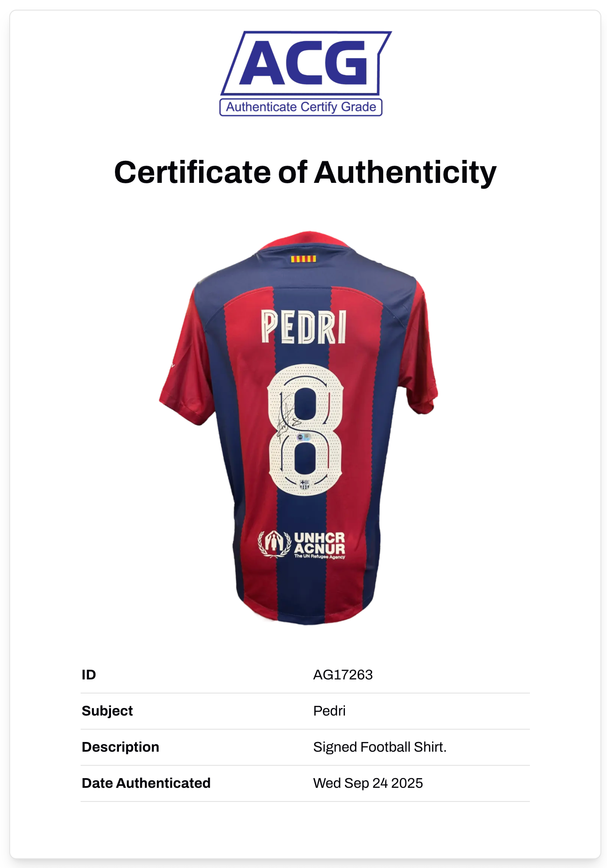607x868 pixels.
Task: Click the ACG logo at top
Action: (305, 63)
